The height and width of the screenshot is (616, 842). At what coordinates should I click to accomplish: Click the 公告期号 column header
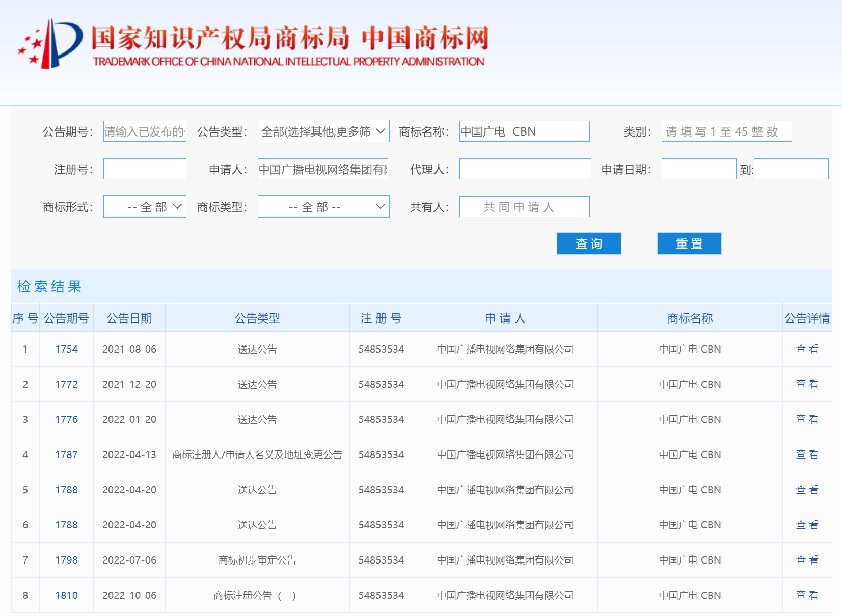coord(66,318)
